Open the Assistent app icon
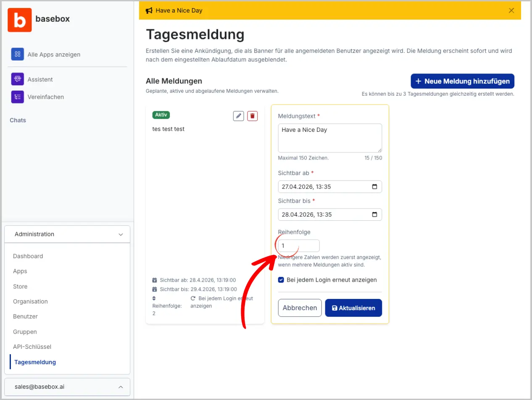The height and width of the screenshot is (400, 532). 17,79
